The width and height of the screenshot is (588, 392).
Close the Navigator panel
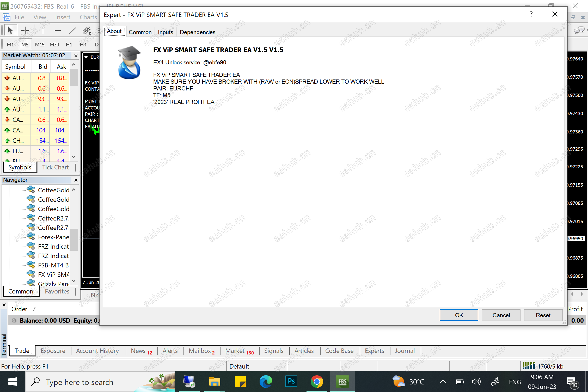(x=76, y=180)
